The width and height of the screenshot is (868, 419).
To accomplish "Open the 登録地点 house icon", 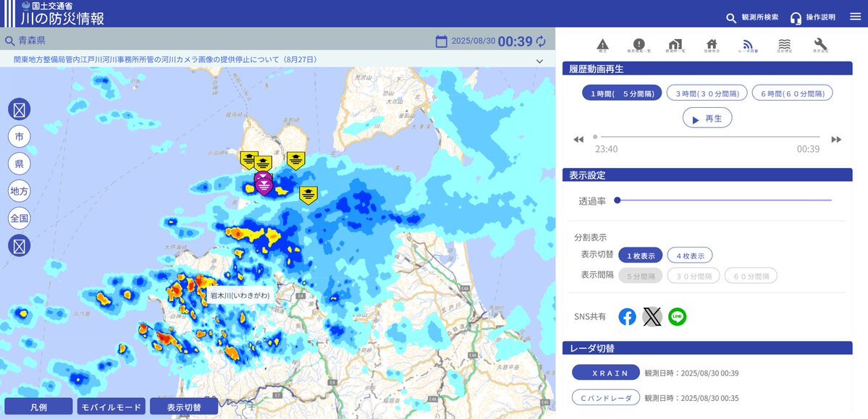I will [712, 46].
